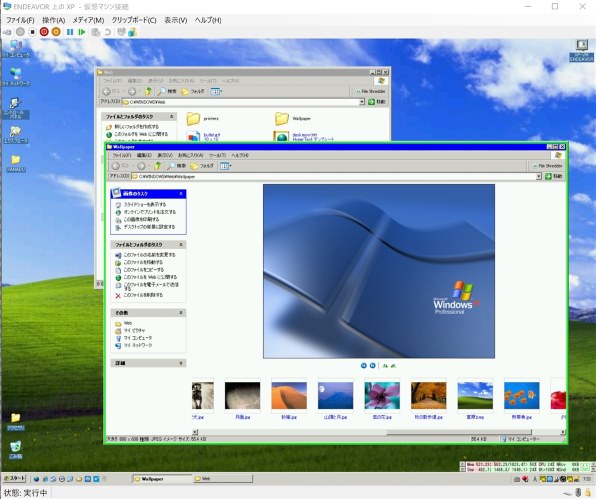Click the Turn Off VM black square icon
The image size is (596, 499).
pyautogui.click(x=32, y=32)
